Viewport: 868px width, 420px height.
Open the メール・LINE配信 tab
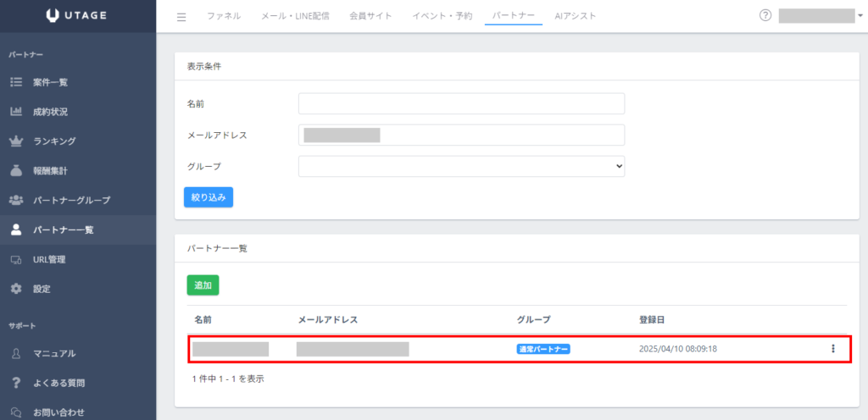pos(295,16)
